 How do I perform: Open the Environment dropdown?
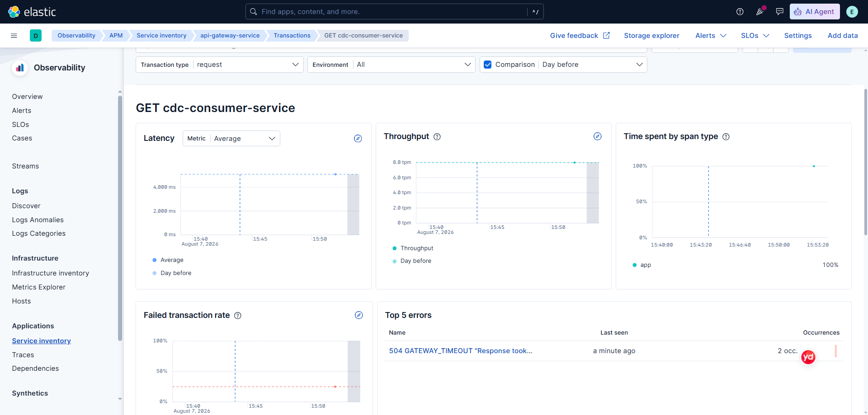392,65
